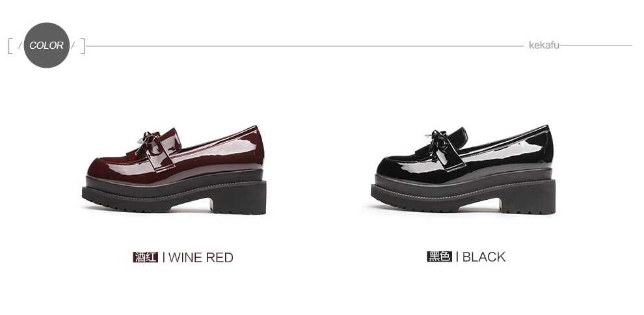
Task: Click the 酒红 dark red color tag
Action: (146, 257)
